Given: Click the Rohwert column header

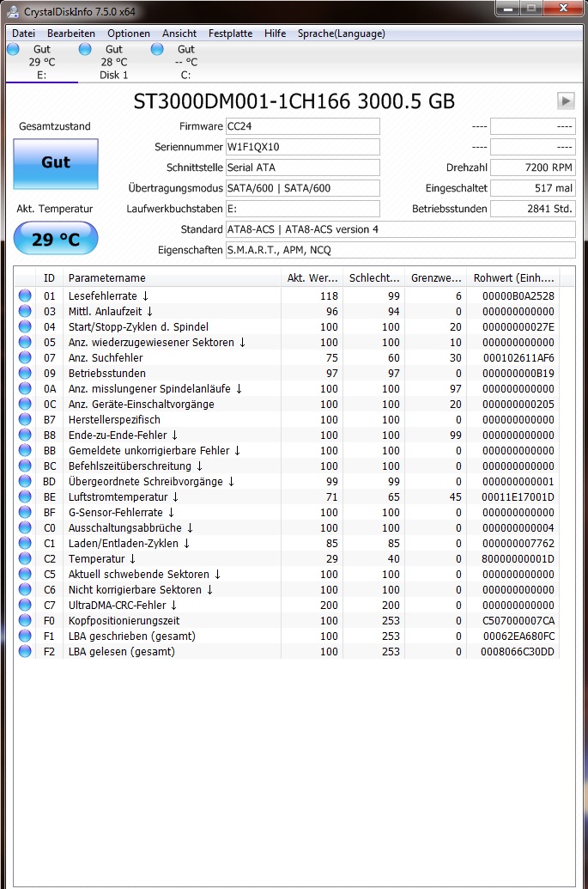Looking at the screenshot, I should pyautogui.click(x=513, y=277).
